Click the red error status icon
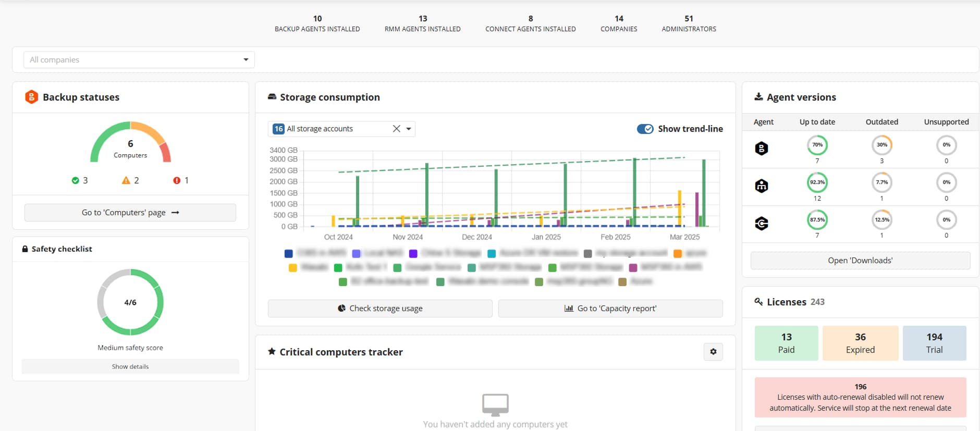This screenshot has height=431, width=980. (177, 180)
